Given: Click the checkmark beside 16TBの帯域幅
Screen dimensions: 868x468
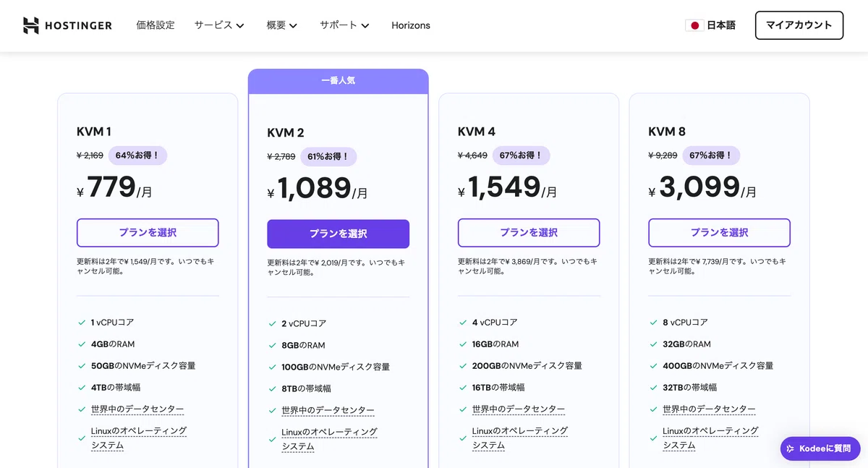Looking at the screenshot, I should coord(463,388).
